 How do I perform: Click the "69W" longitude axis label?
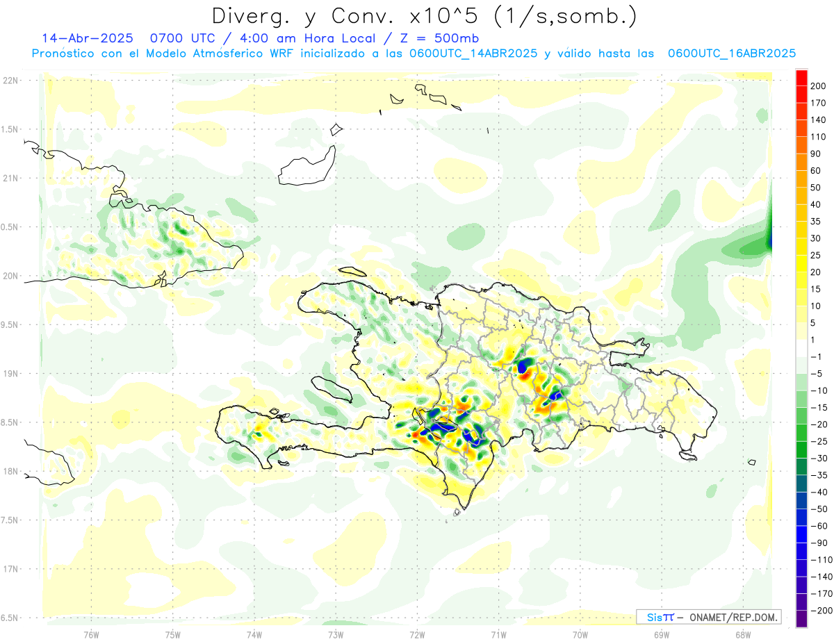[x=662, y=635]
